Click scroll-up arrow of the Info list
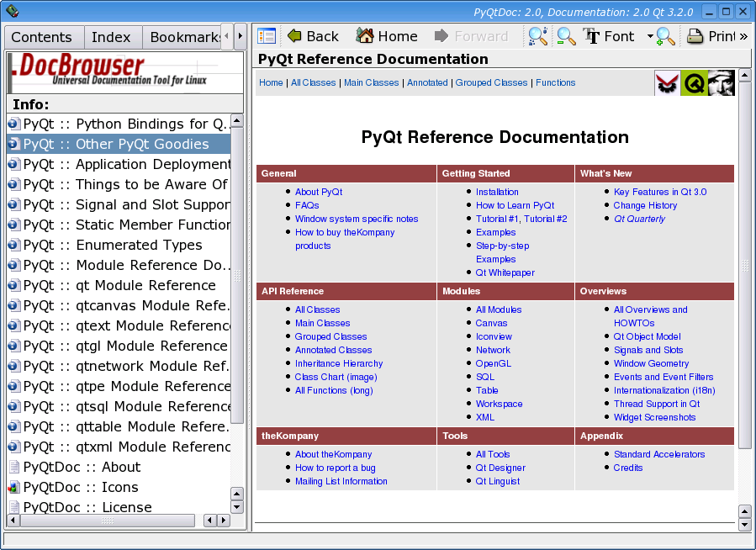The image size is (756, 550). [237, 120]
